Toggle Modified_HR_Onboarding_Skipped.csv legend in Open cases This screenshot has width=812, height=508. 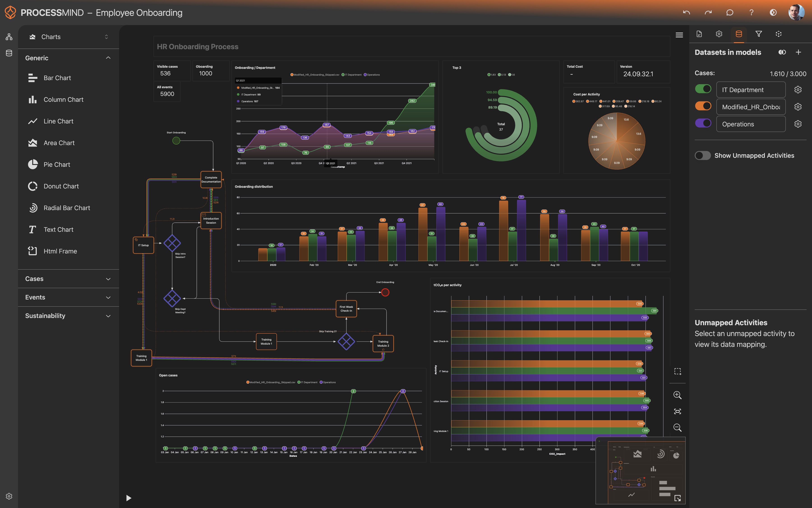pyautogui.click(x=271, y=382)
